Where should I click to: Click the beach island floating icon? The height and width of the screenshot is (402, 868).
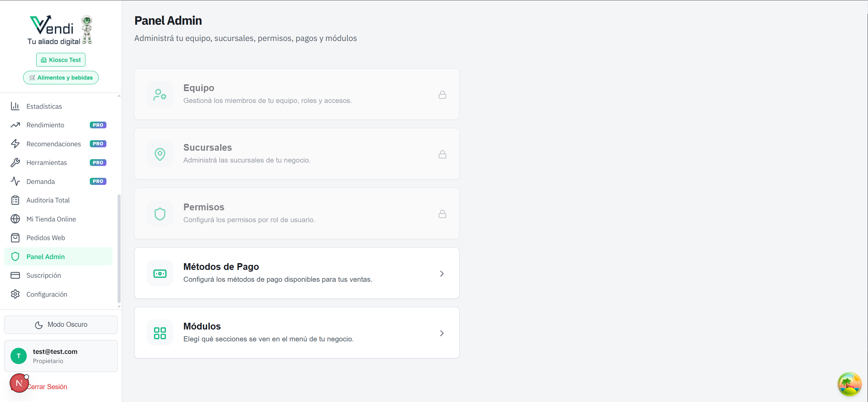click(850, 384)
